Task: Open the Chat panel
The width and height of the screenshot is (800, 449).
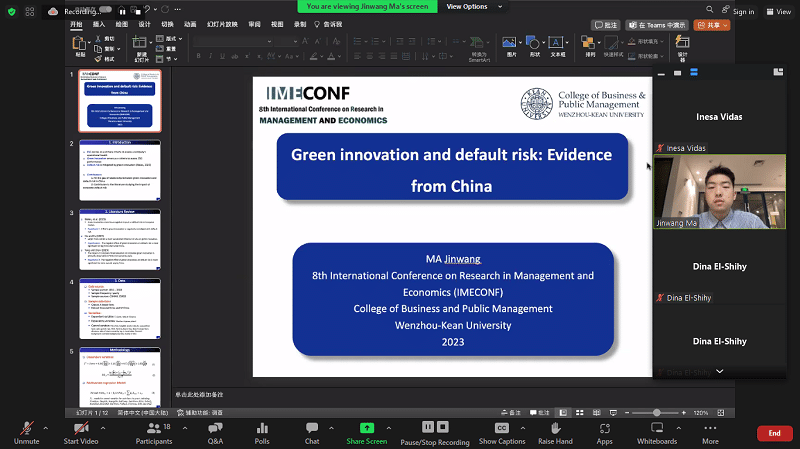Action: (x=312, y=429)
